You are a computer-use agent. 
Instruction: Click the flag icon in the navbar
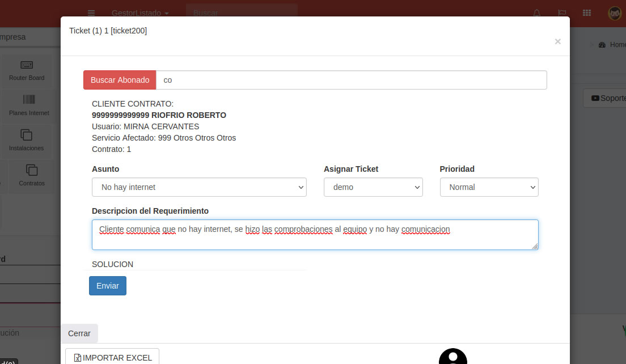coord(562,12)
